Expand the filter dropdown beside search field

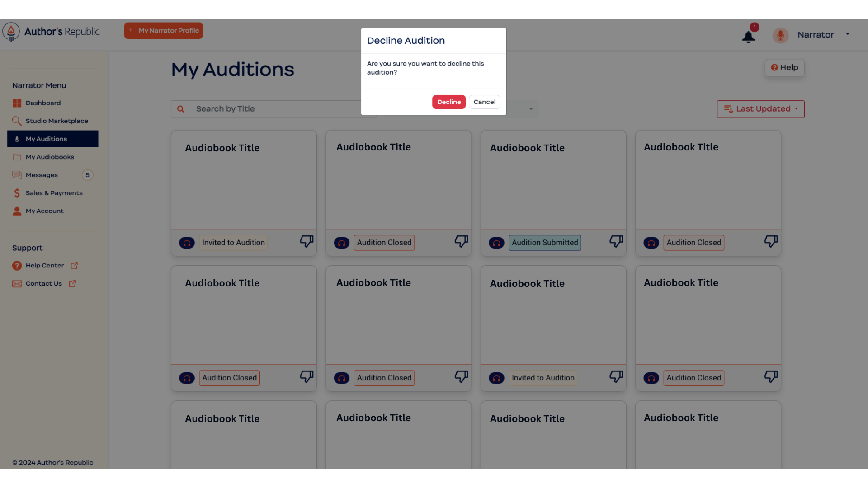531,109
